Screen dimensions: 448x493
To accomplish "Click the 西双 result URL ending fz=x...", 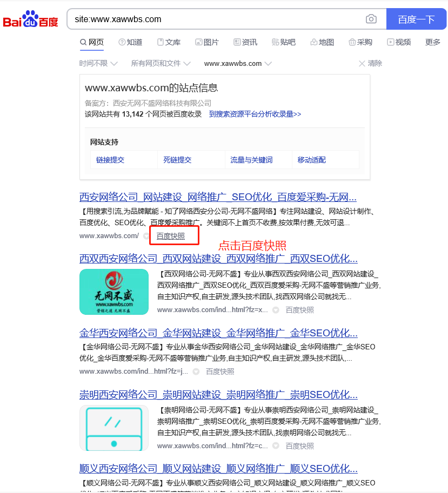I will pyautogui.click(x=212, y=310).
